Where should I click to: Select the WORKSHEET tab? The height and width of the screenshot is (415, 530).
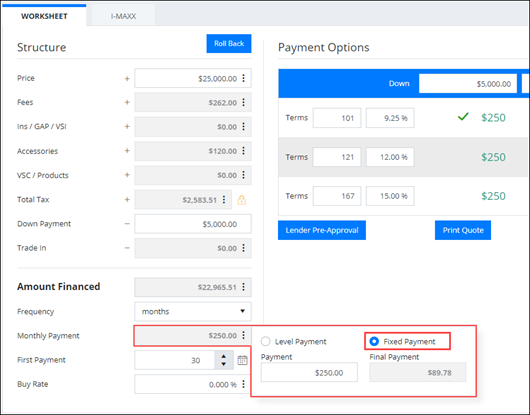click(44, 16)
